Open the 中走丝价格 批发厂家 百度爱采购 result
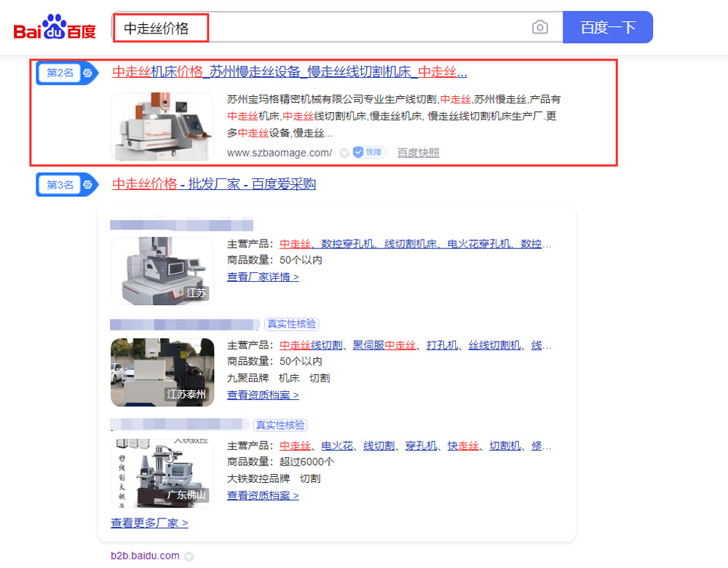Image resolution: width=728 pixels, height=568 pixels. click(x=214, y=184)
